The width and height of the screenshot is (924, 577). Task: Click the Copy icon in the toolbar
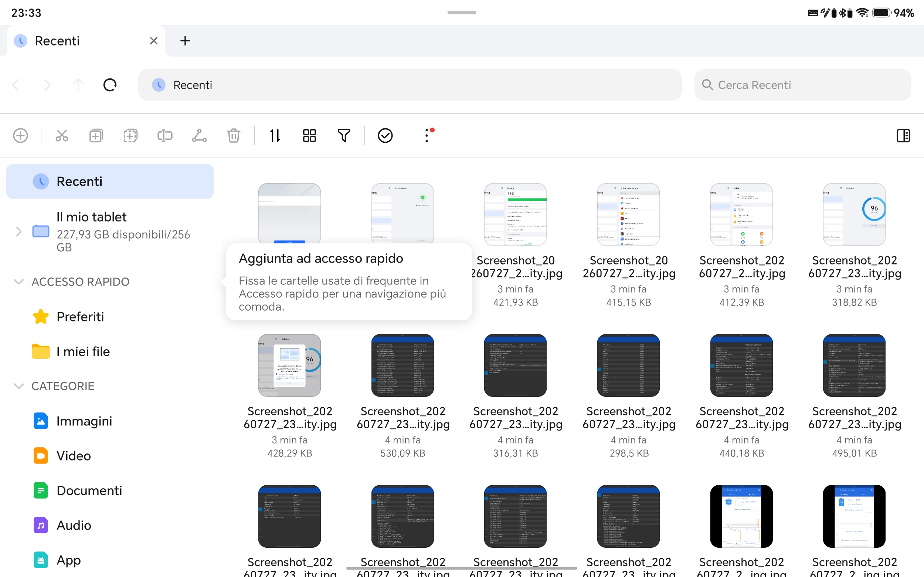point(96,135)
